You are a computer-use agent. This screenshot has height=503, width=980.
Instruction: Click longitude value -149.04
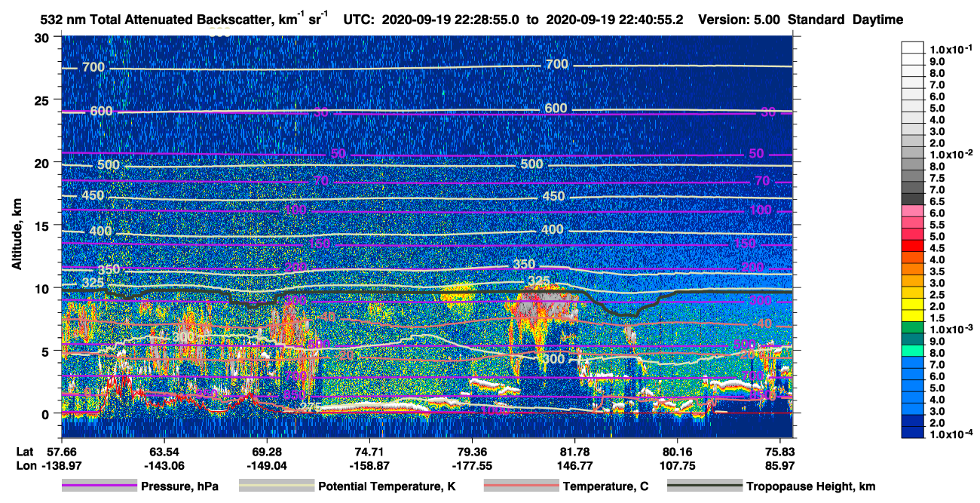266,466
